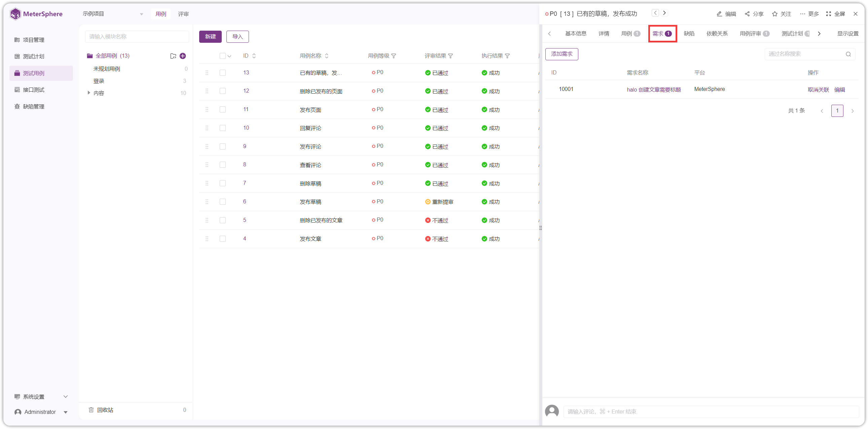Switch to the 详情 tab
Viewport: 868px width, 429px height.
coord(604,33)
